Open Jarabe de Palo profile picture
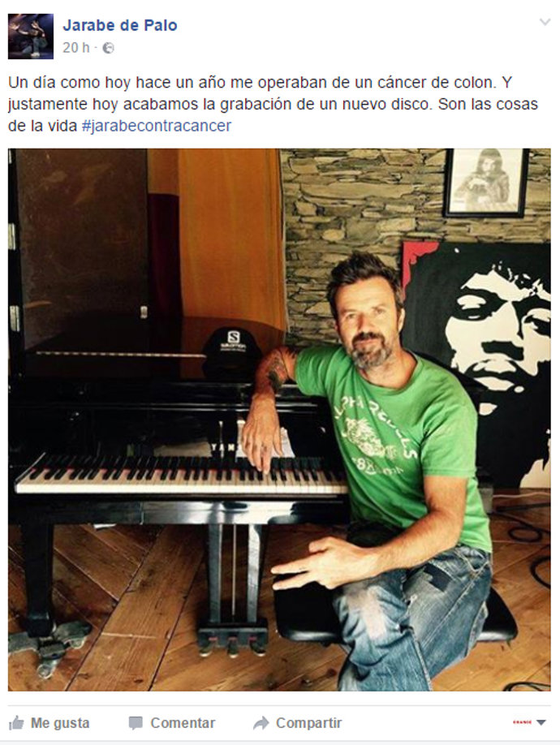The image size is (560, 745). (31, 36)
